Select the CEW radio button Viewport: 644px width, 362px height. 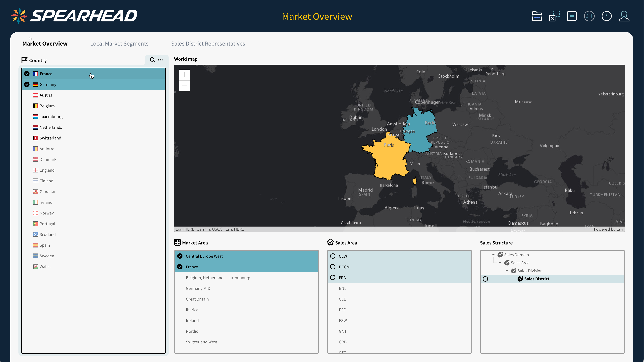tap(333, 256)
